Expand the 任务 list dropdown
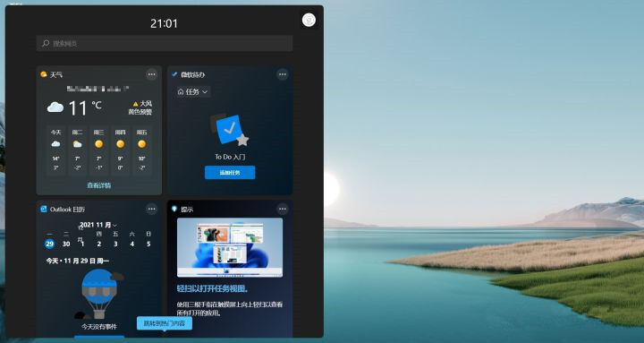Image resolution: width=644 pixels, height=343 pixels. 193,91
